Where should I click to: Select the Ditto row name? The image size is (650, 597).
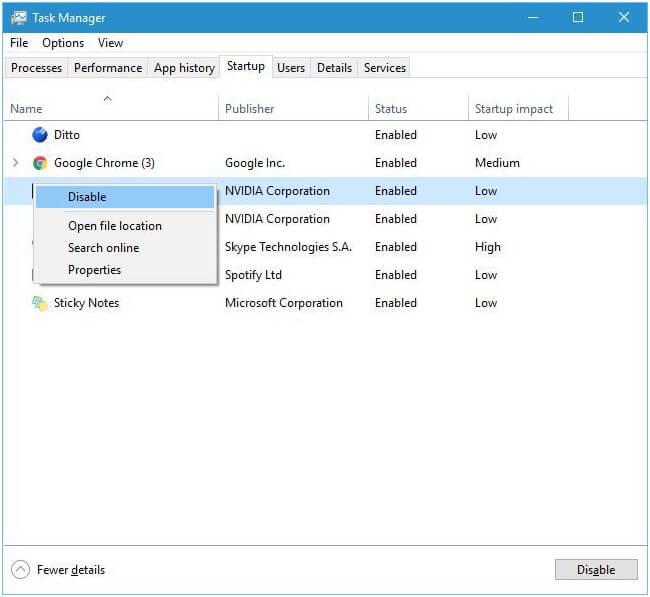tap(67, 135)
